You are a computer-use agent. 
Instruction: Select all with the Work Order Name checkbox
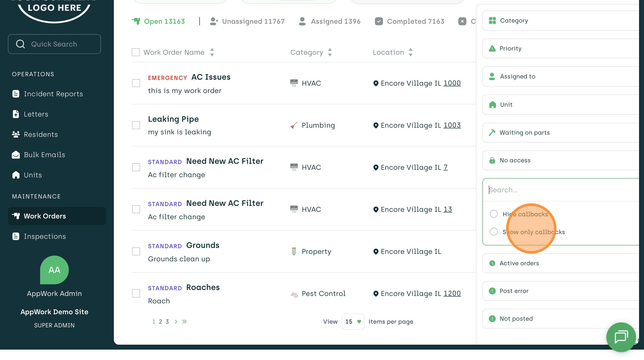pyautogui.click(x=135, y=52)
